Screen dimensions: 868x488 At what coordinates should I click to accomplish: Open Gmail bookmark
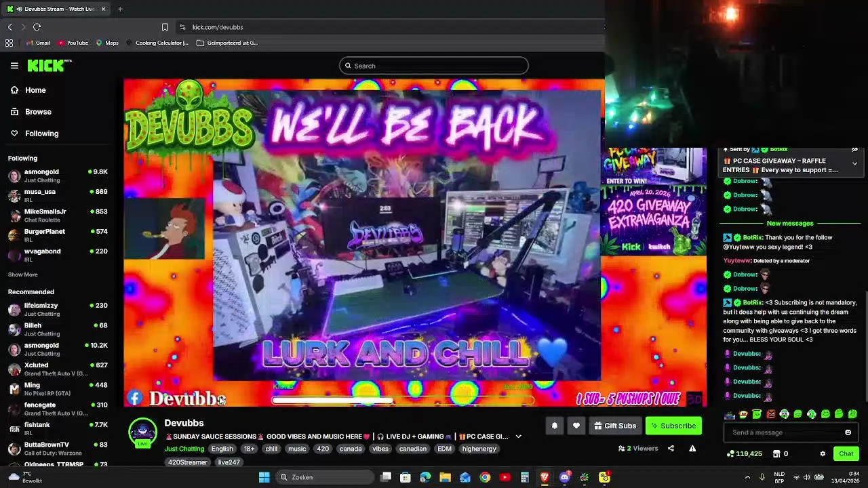point(38,43)
